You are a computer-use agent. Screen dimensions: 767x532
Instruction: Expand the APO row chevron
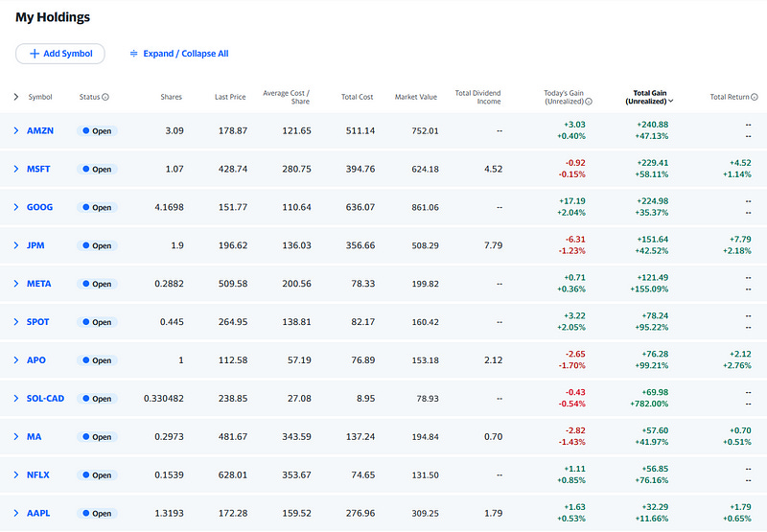pos(16,359)
